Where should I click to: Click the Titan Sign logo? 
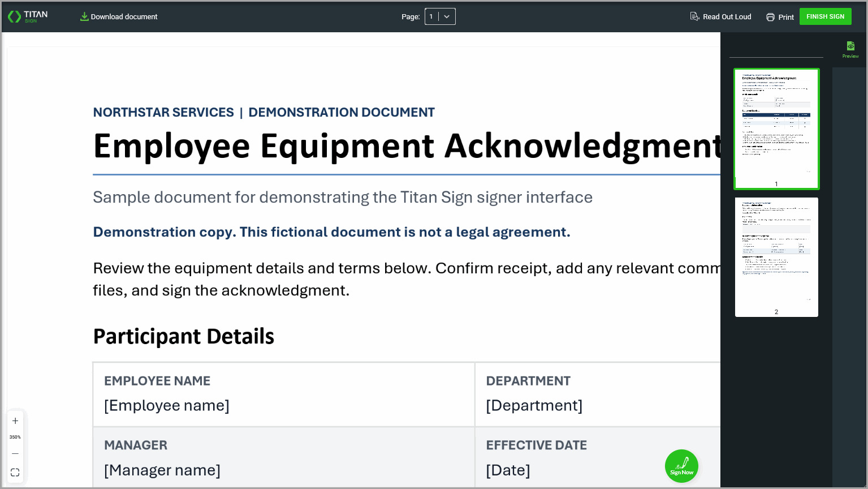(28, 16)
